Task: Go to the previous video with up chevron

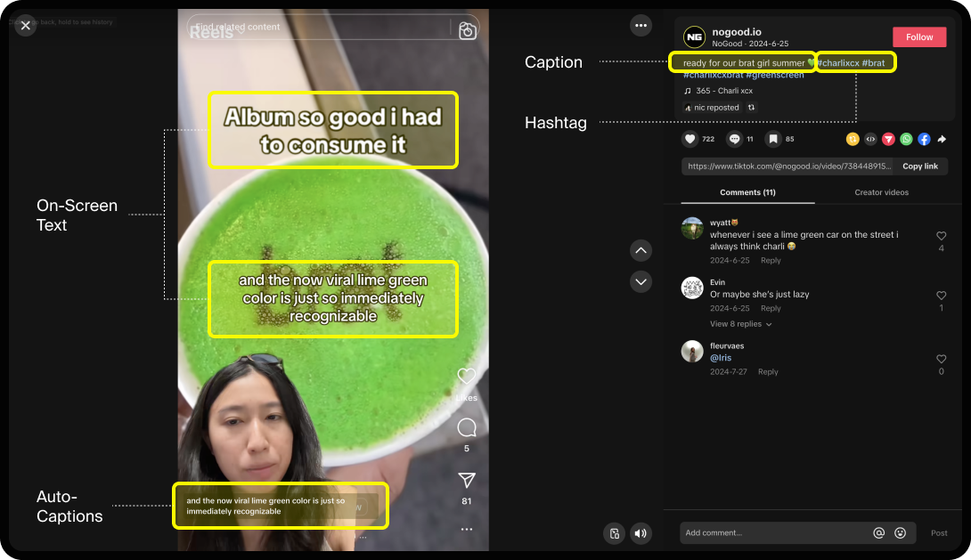Action: [x=641, y=250]
